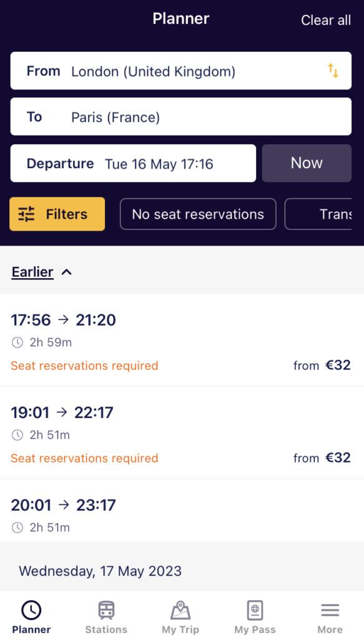This screenshot has width=364, height=640.
Task: Toggle the partially visible Transfers filter chip
Action: pos(318,214)
